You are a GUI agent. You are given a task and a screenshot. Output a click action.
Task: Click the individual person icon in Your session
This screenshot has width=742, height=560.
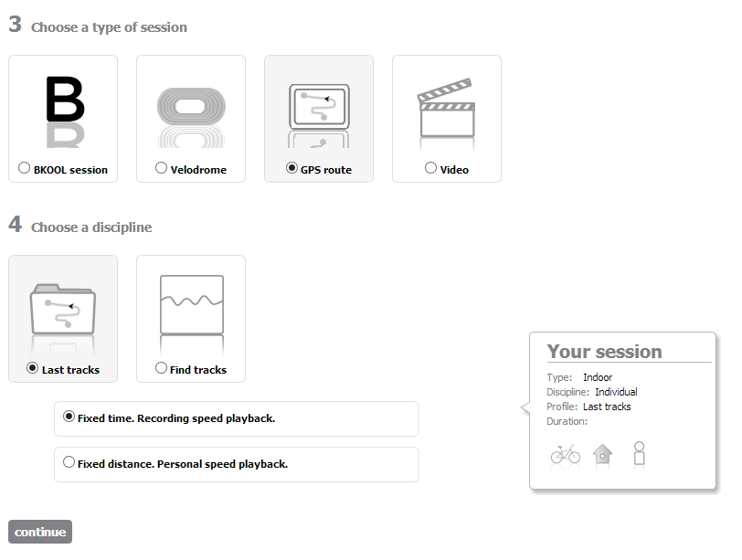(x=640, y=453)
